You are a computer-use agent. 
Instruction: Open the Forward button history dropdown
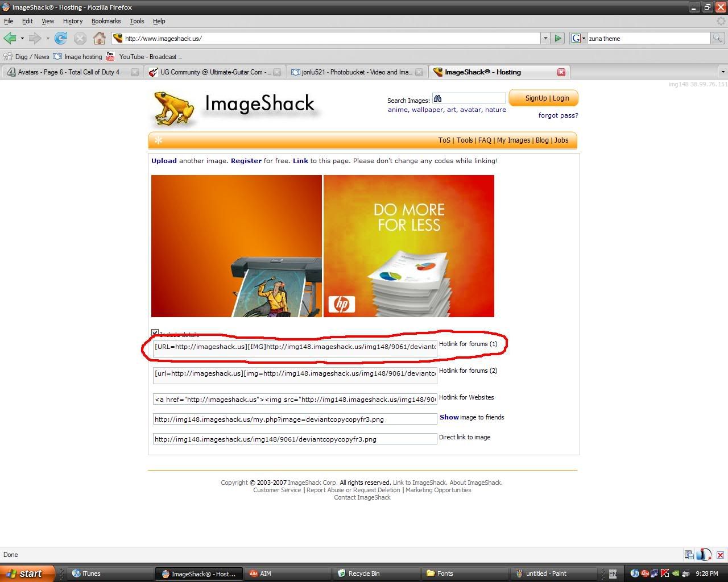click(48, 38)
